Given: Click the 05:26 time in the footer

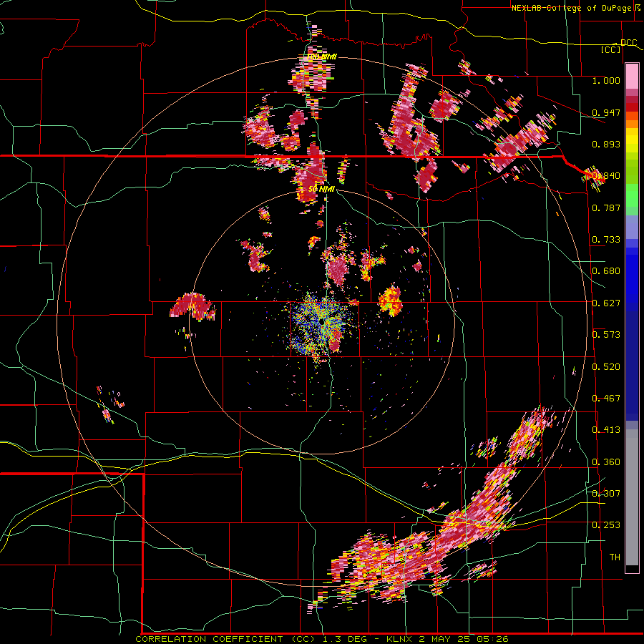Looking at the screenshot, I should (x=492, y=639).
